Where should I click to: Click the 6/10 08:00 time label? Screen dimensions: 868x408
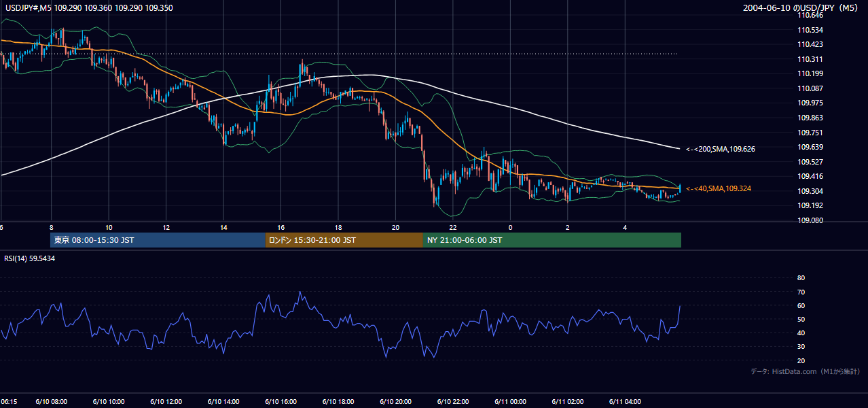click(x=51, y=402)
